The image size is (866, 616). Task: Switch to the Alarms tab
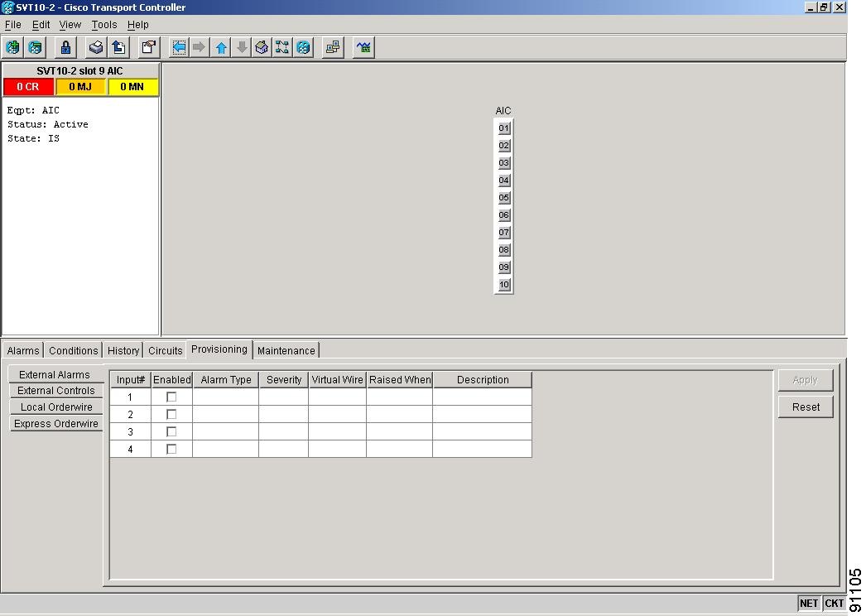[22, 351]
